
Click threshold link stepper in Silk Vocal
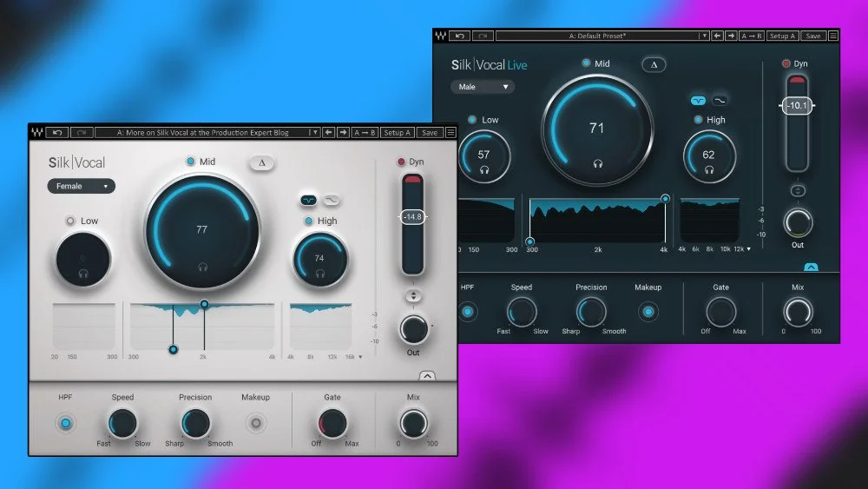pos(413,295)
